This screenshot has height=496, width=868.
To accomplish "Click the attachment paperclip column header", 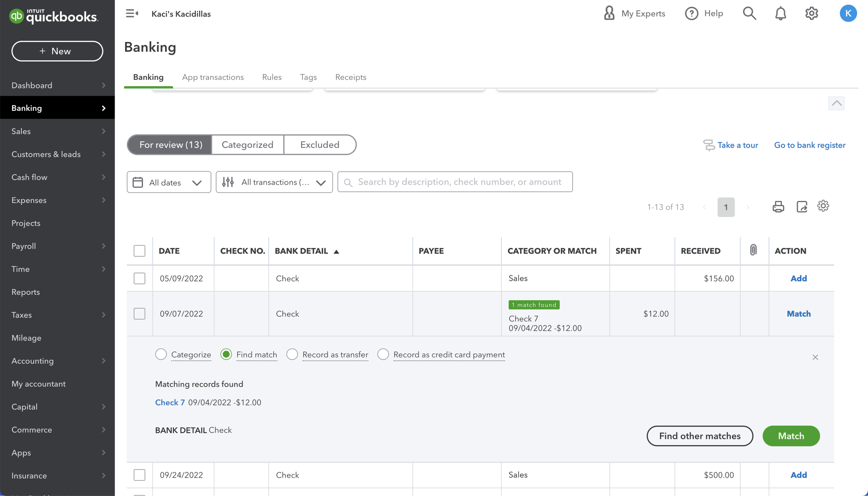I will coord(753,250).
